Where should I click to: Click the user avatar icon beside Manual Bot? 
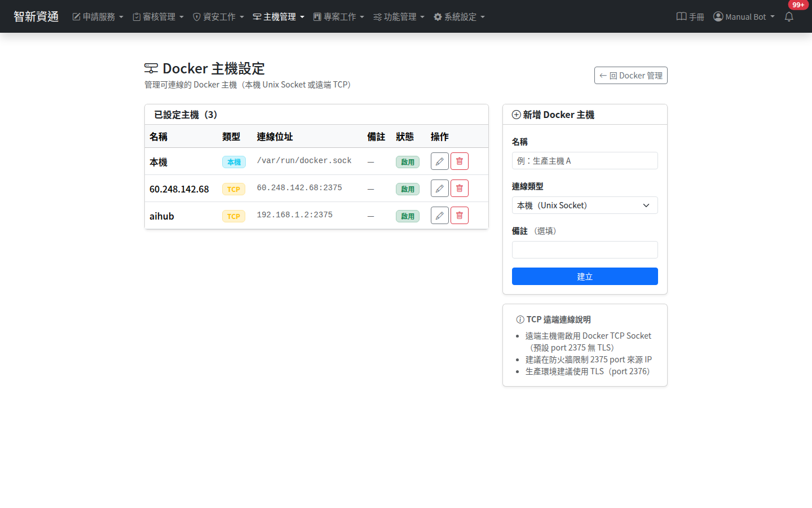click(x=718, y=16)
